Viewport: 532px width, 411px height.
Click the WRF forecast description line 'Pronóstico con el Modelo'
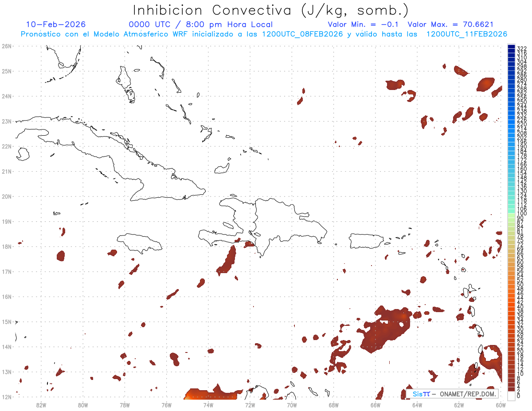264,34
